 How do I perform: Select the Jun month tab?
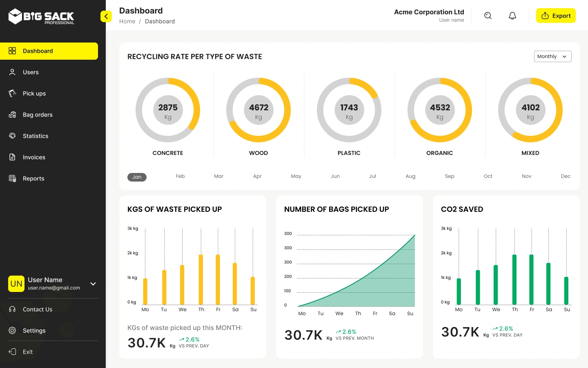pos(335,176)
